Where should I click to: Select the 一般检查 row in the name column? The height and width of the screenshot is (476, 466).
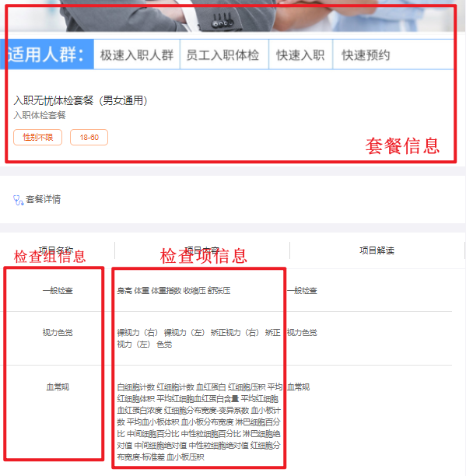tap(58, 291)
